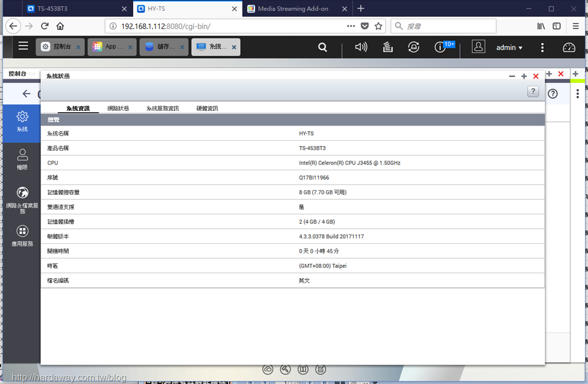Open the external devices icon
588x384 pixels.
click(x=413, y=47)
